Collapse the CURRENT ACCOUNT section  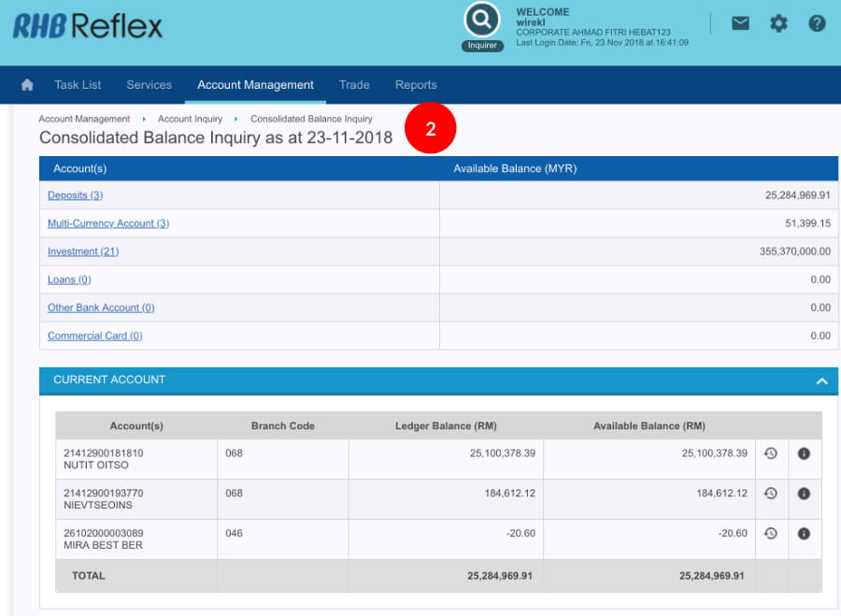coord(821,380)
